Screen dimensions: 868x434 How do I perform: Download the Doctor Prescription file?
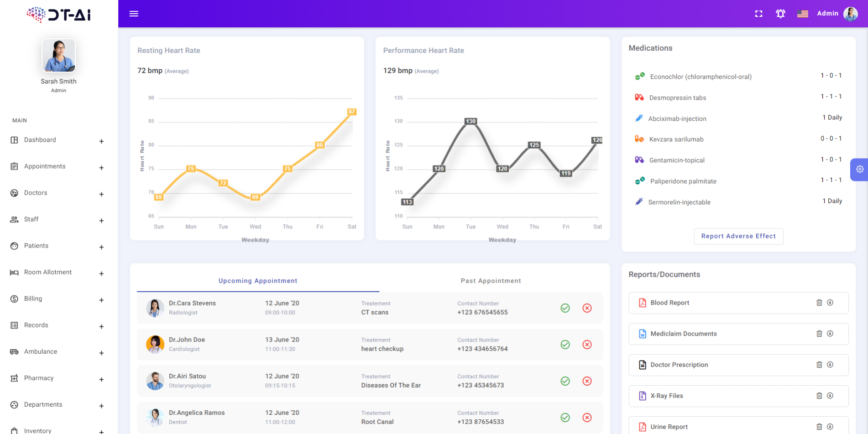click(830, 365)
